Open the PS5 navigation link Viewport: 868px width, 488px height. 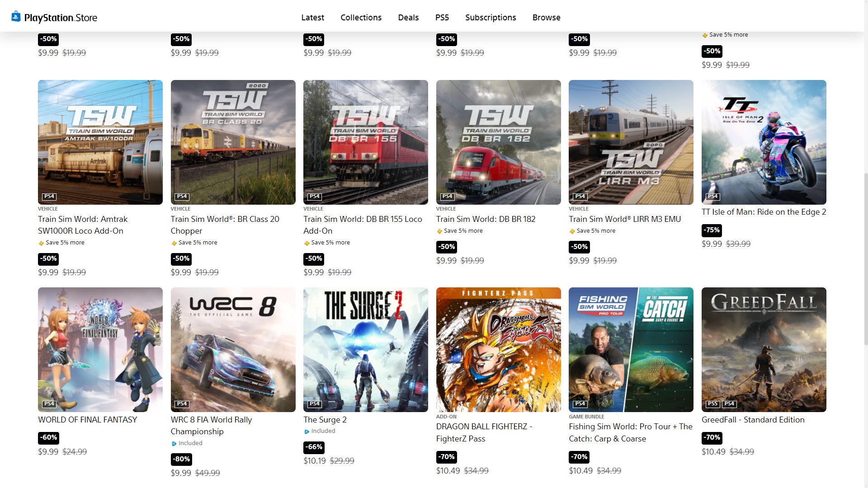point(442,18)
